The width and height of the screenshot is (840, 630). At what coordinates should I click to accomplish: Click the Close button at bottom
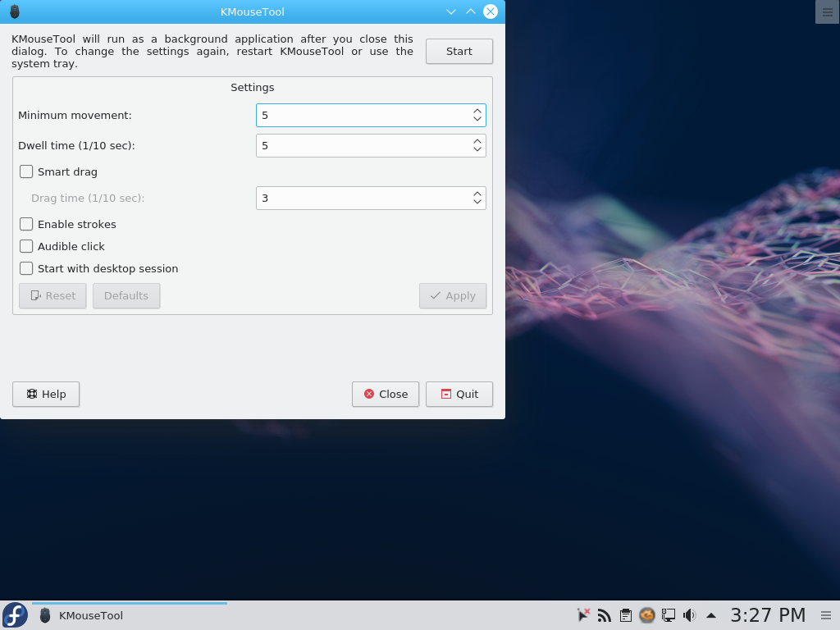pos(386,395)
